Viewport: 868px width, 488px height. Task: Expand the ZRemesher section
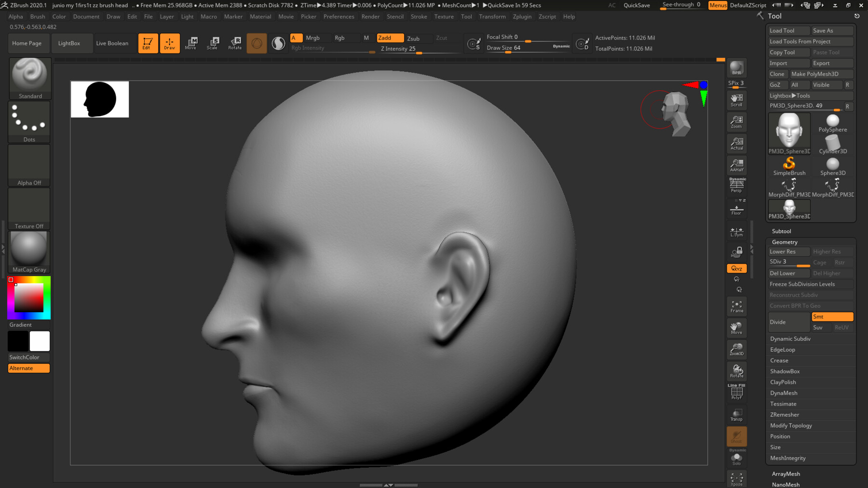785,415
